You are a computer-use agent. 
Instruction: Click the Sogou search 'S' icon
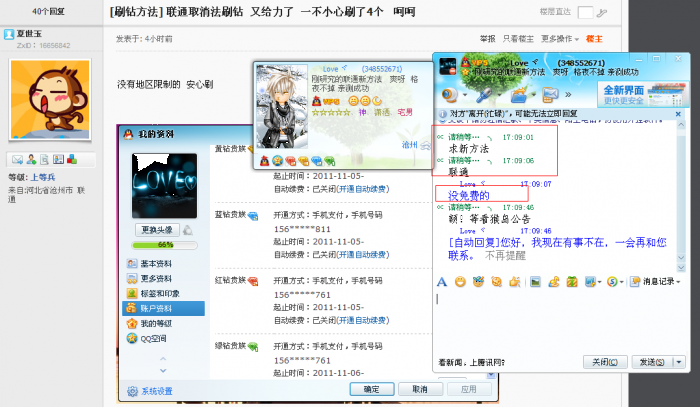coord(612,282)
